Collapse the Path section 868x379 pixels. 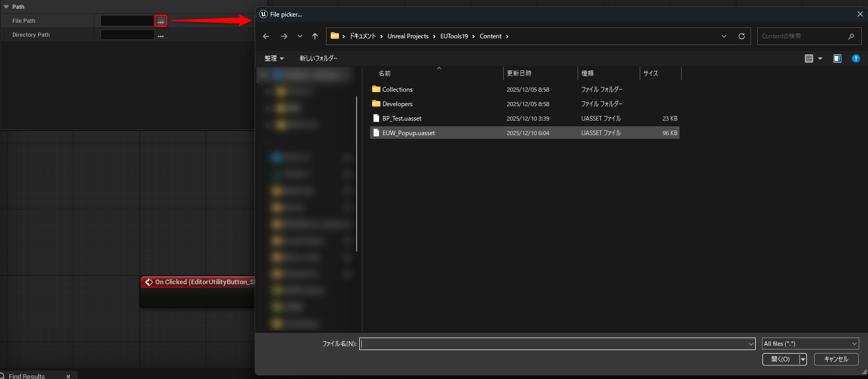[x=6, y=7]
